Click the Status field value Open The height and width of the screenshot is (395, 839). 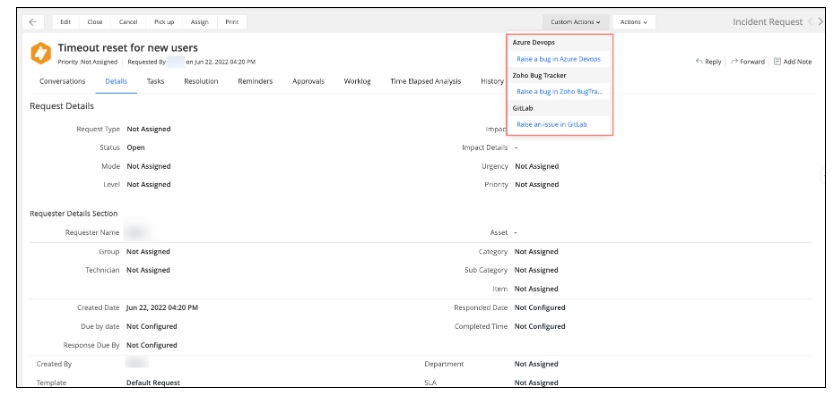point(136,148)
